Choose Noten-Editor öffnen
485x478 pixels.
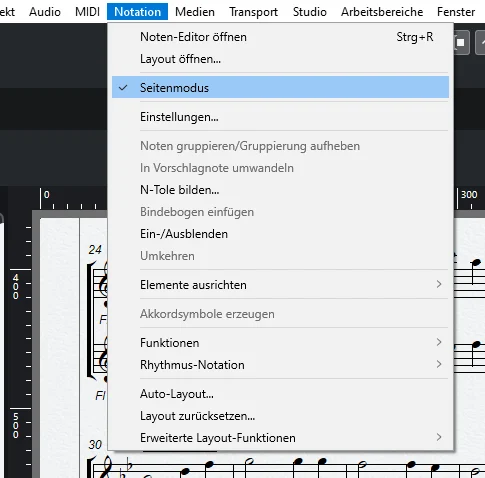tap(280, 37)
